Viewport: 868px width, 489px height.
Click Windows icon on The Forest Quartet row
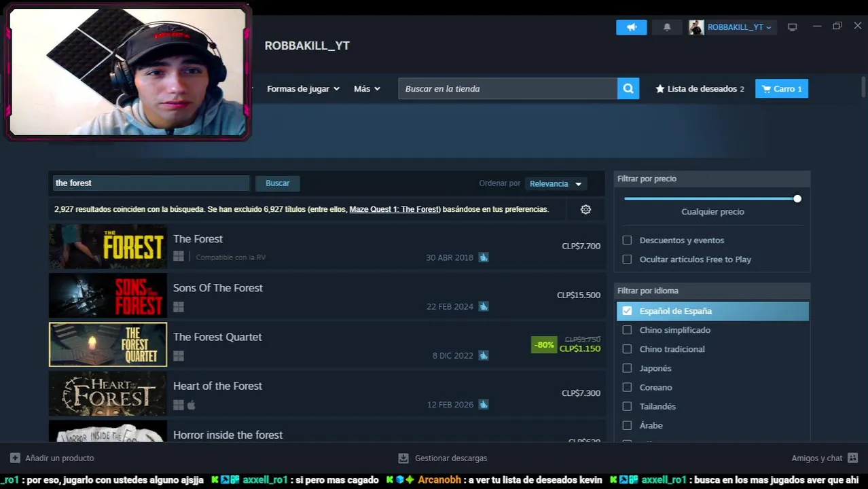tap(178, 355)
